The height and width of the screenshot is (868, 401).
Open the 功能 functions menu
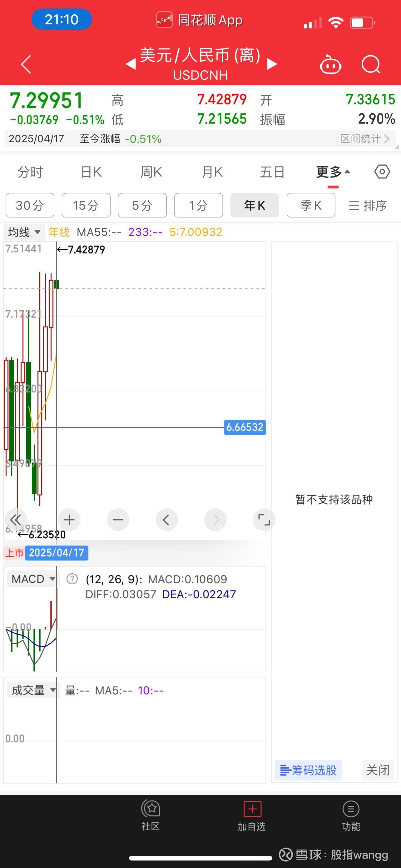(x=351, y=816)
